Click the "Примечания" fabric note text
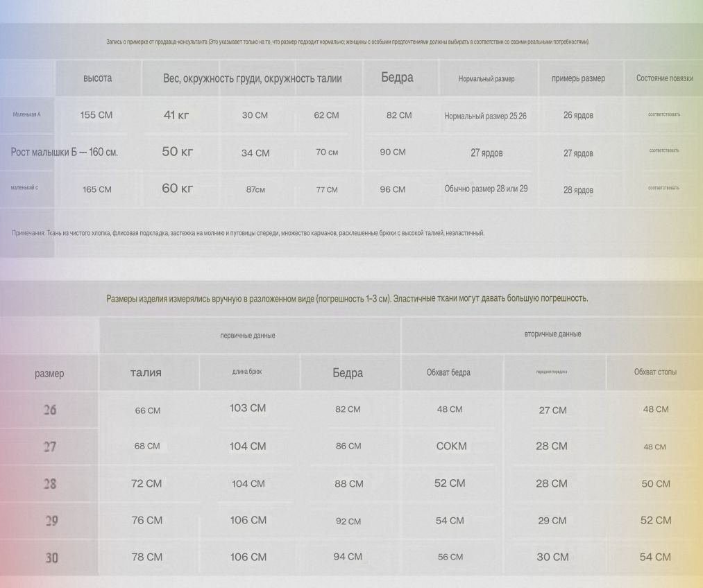This screenshot has height=588, width=703. [x=248, y=233]
